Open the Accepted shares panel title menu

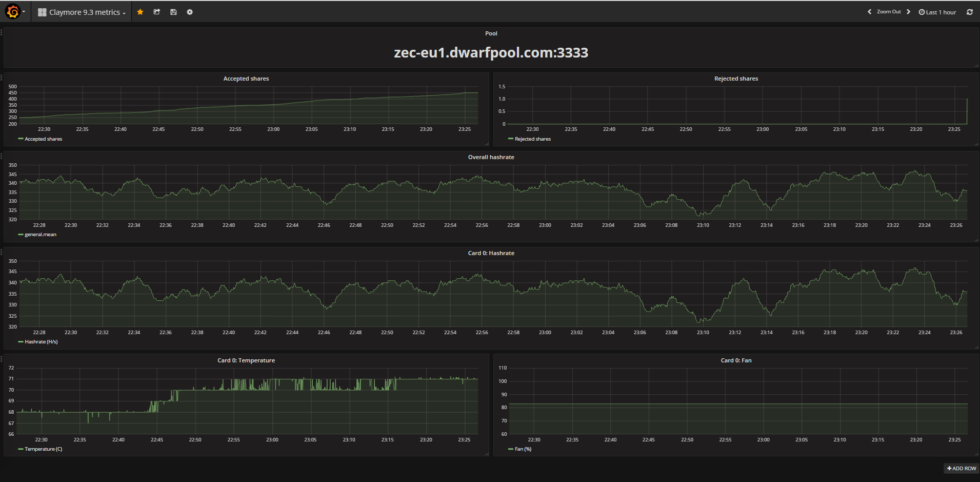[246, 79]
